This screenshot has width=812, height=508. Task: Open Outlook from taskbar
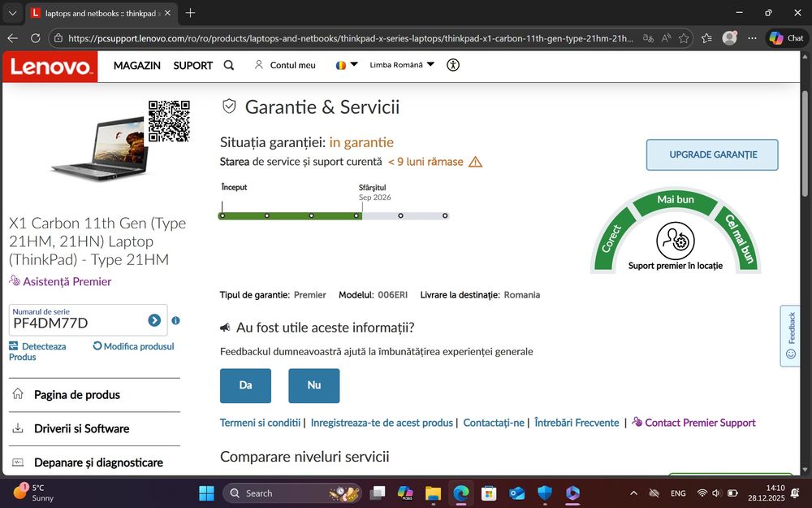tap(516, 493)
